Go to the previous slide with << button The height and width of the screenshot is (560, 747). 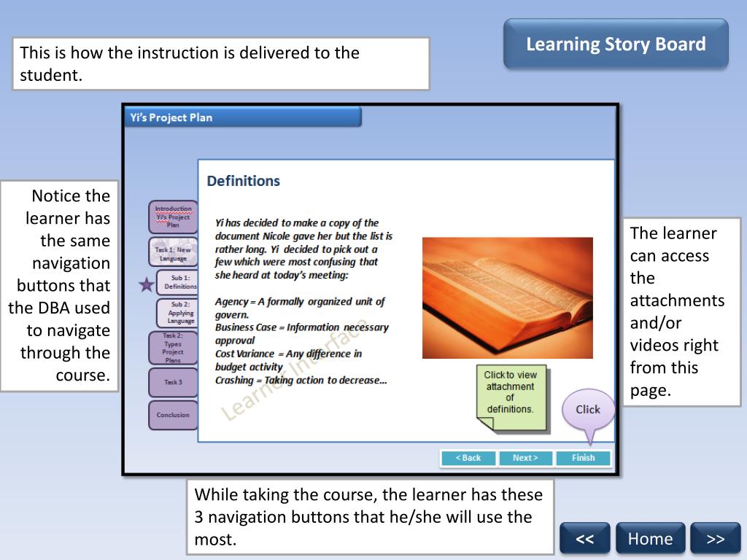click(x=584, y=539)
